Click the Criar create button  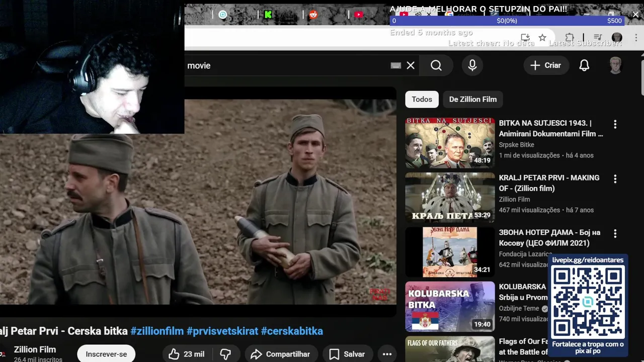tap(546, 65)
